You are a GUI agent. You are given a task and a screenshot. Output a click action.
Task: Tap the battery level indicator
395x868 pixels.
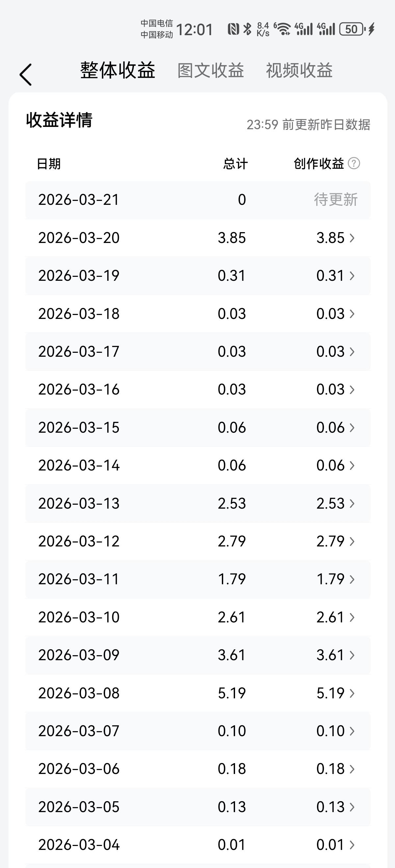click(x=352, y=29)
